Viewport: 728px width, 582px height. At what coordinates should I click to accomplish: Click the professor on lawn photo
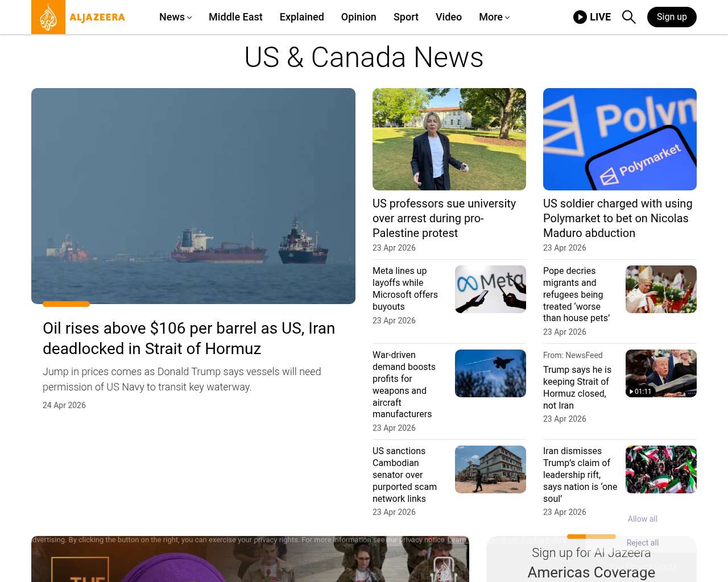tap(449, 139)
